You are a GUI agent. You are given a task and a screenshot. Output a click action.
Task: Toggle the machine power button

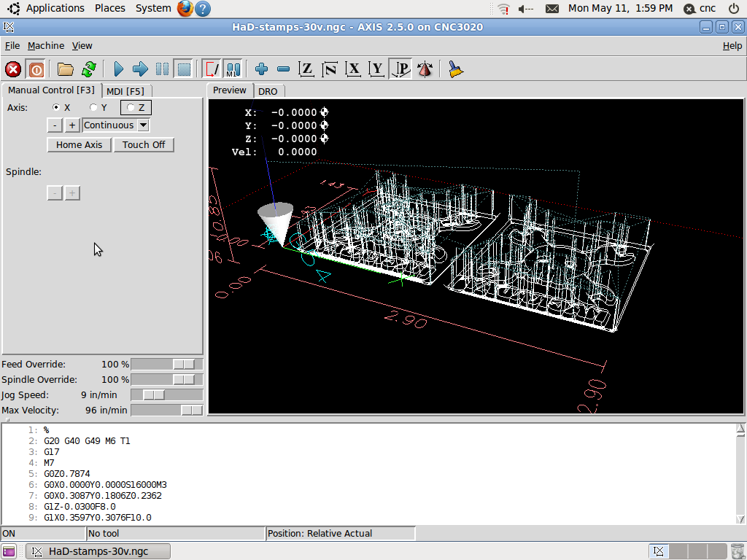pos(36,69)
